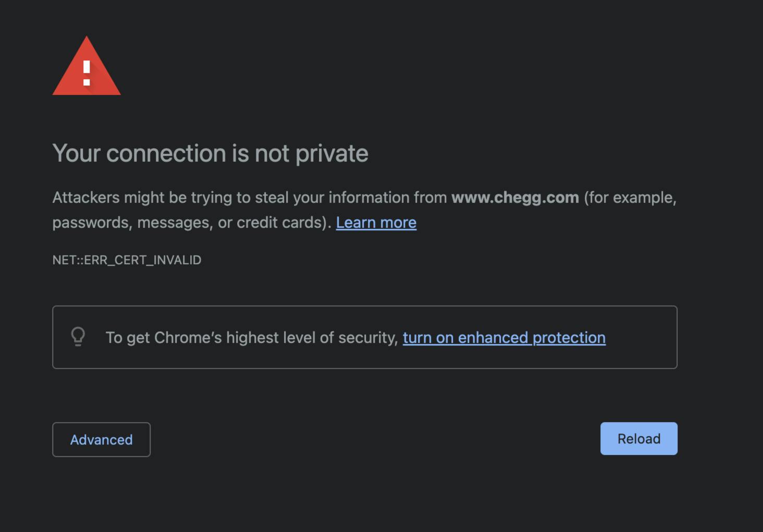Click the "Your connection is not private" heading
Image resolution: width=763 pixels, height=532 pixels.
(x=210, y=153)
